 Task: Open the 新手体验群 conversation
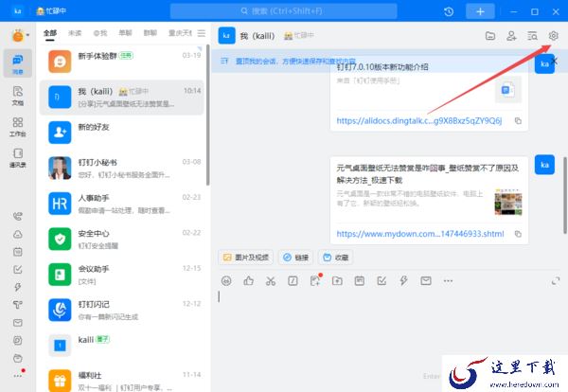click(x=122, y=62)
